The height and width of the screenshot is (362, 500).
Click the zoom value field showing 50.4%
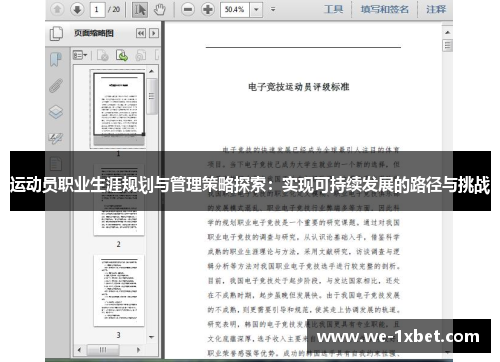click(x=235, y=10)
